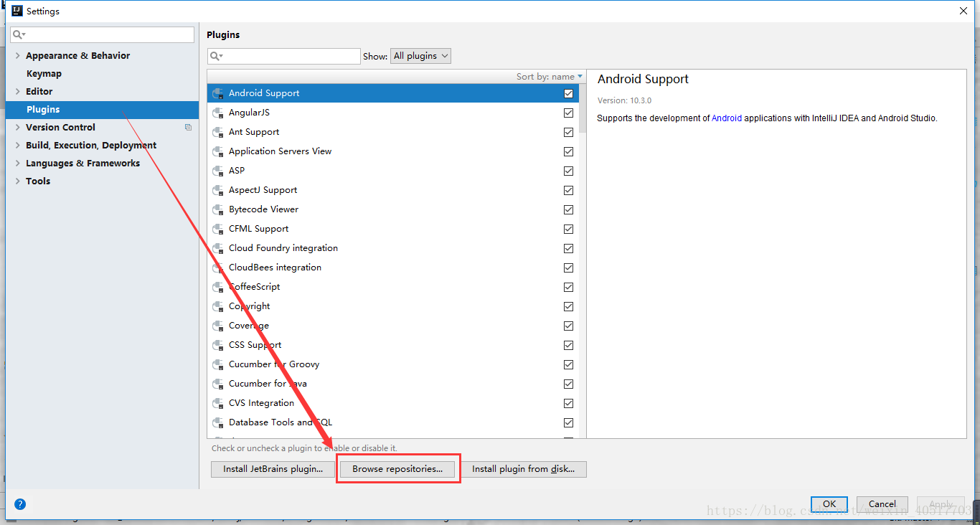Follow the Android link in plugin description
The width and height of the screenshot is (980, 525).
727,118
